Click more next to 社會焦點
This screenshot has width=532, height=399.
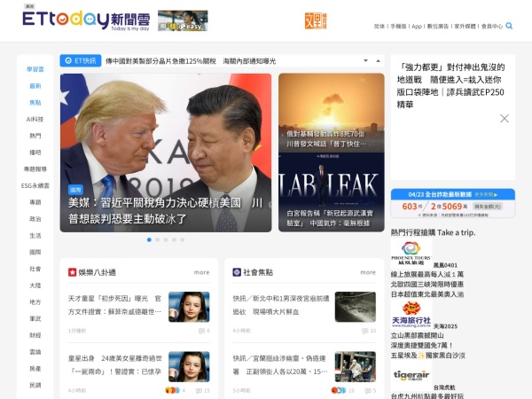[368, 272]
